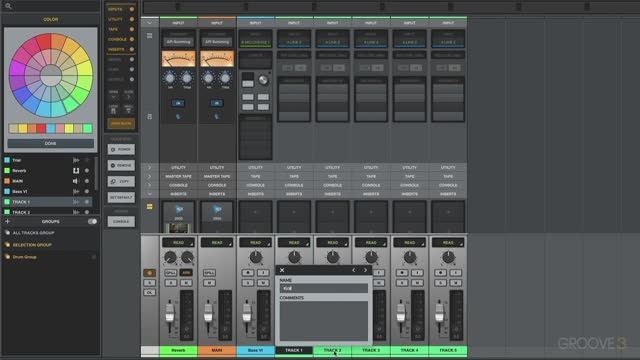Open MAIN API Summing selector
The height and width of the screenshot is (360, 640).
pyautogui.click(x=217, y=42)
